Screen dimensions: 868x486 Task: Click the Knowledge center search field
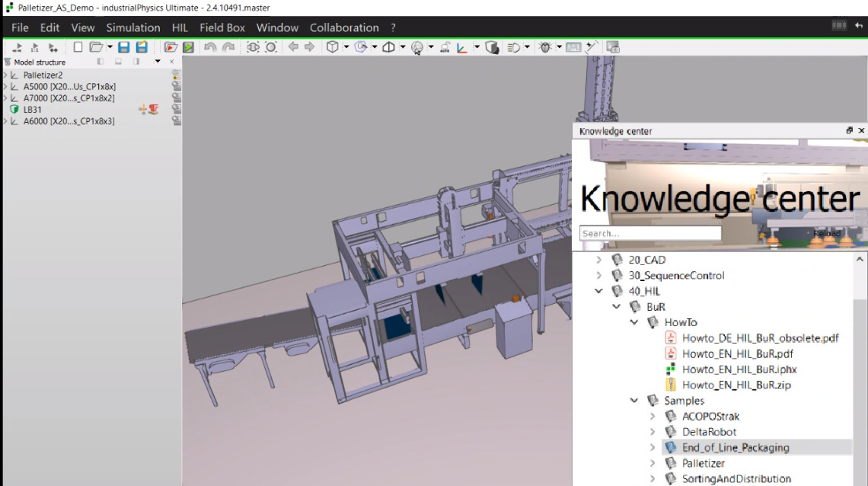coord(649,233)
